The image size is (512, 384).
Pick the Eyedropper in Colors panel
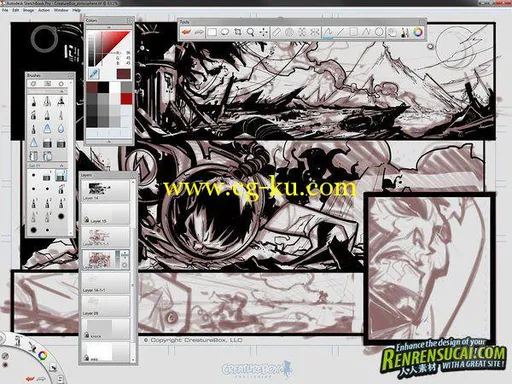(94, 74)
